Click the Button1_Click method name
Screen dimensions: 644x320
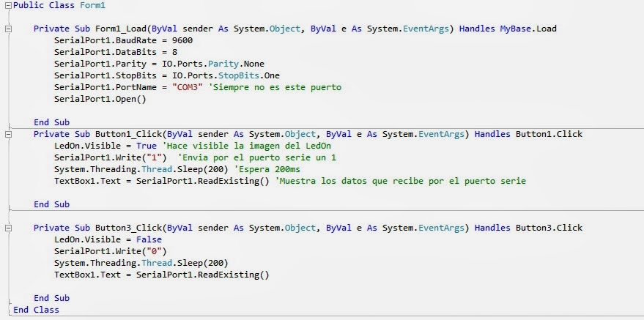pos(128,134)
